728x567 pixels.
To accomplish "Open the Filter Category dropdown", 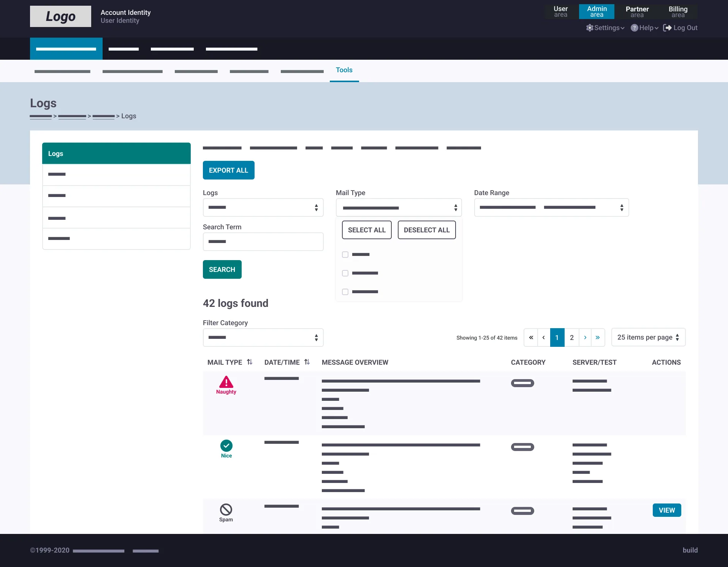I will tap(263, 337).
